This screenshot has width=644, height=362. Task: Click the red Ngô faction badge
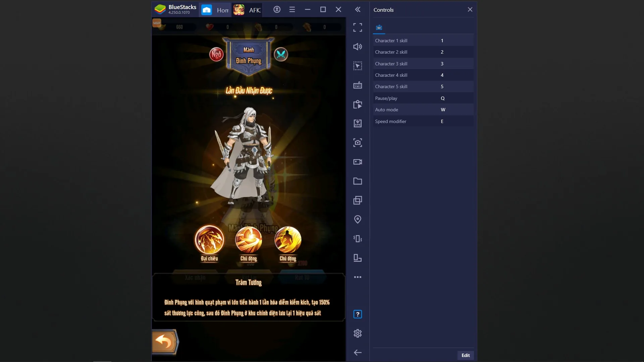pos(216,54)
